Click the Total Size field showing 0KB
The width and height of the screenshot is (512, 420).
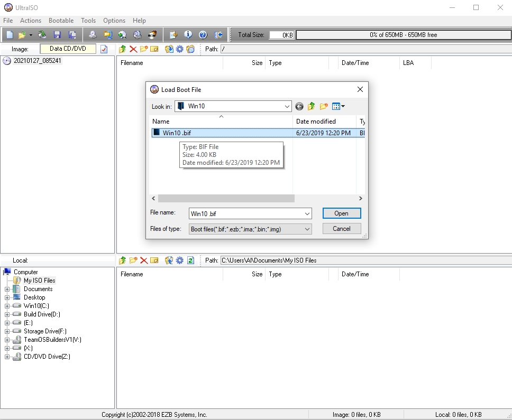click(281, 35)
